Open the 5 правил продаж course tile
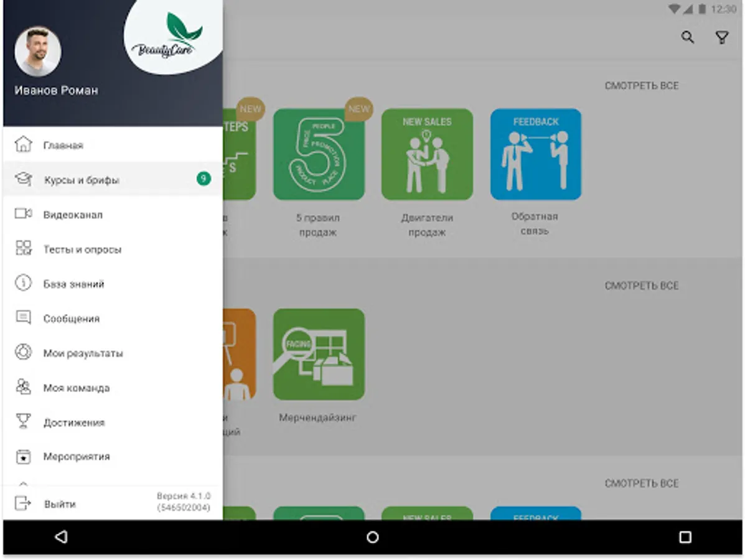This screenshot has height=560, width=745. (319, 154)
